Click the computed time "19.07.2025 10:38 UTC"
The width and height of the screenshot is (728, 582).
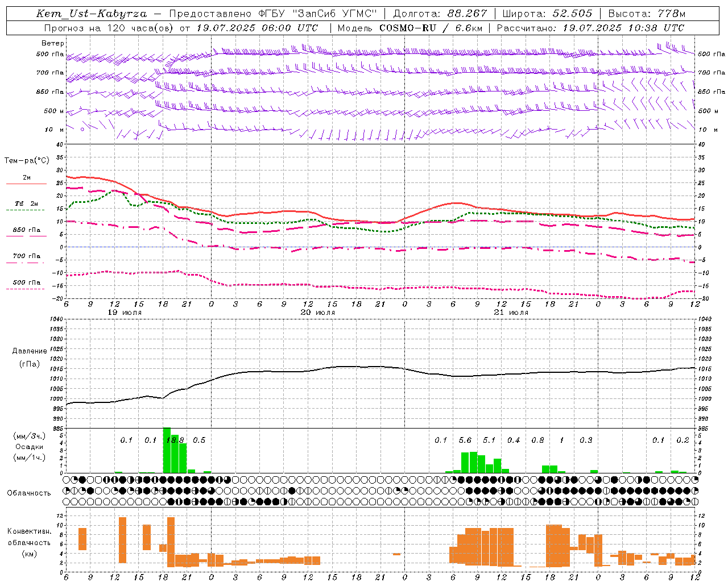(x=623, y=28)
